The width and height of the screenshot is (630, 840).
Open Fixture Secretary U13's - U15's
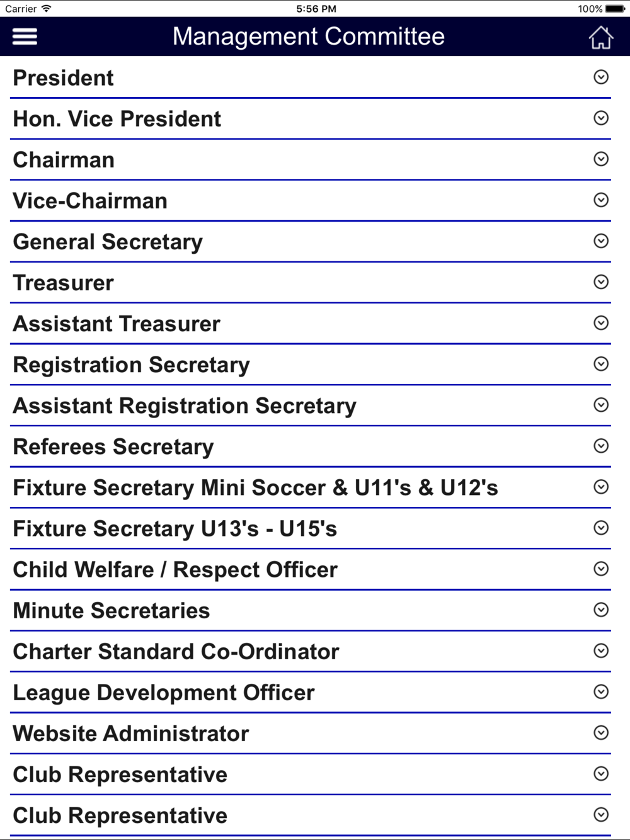point(311,528)
